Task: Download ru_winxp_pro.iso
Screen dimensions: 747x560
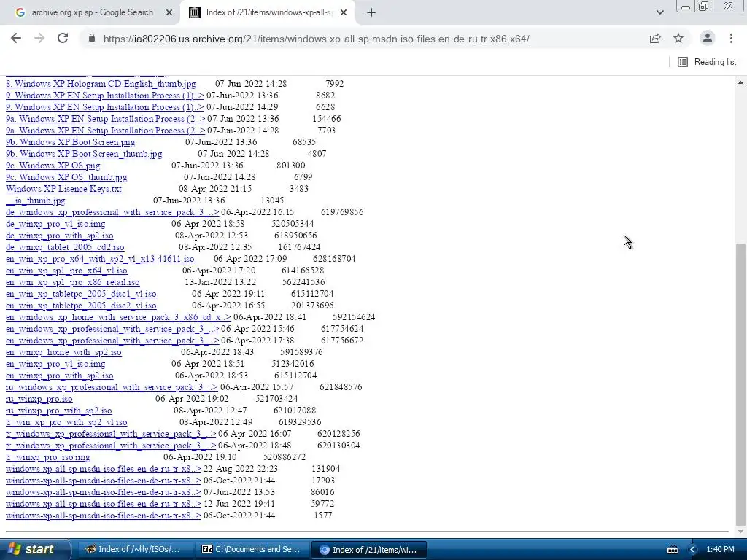Action: 39,399
